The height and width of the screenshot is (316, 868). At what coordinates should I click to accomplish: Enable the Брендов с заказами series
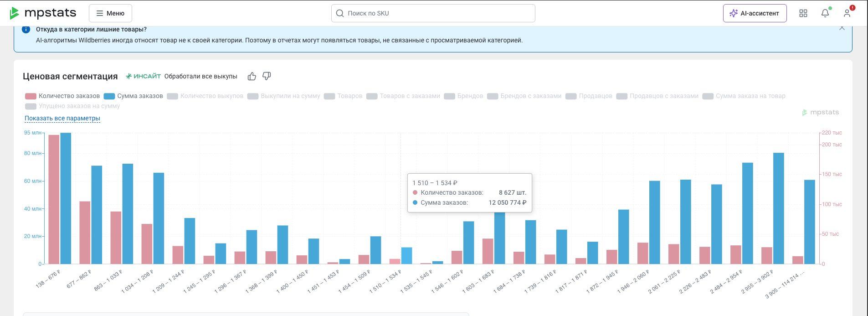524,96
